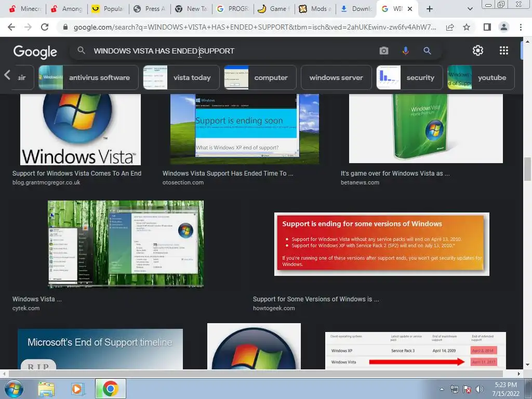The width and height of the screenshot is (532, 399).
Task: Click the vertical scrollbar thumb
Action: click(x=528, y=169)
